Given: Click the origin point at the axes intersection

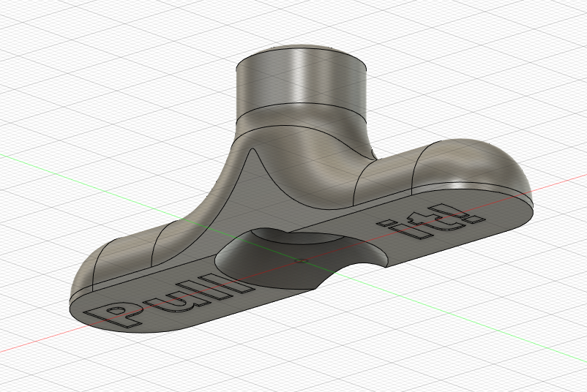Looking at the screenshot, I should pyautogui.click(x=302, y=260).
